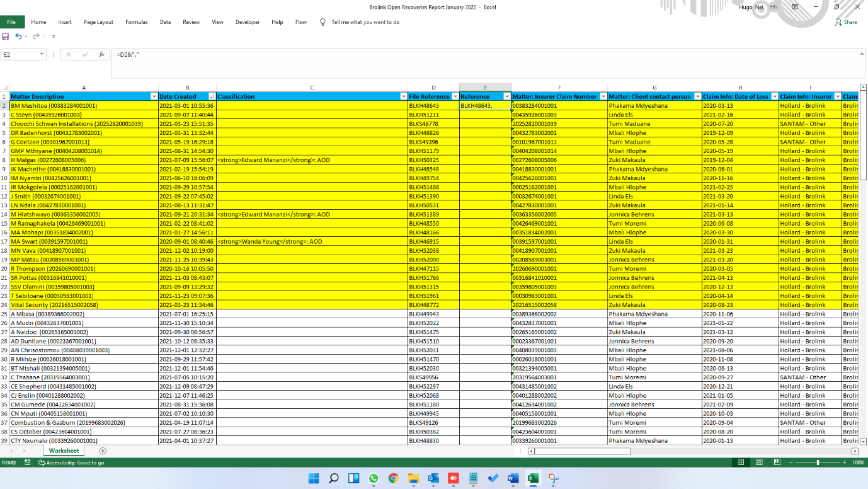Click zoom out minus button
The image size is (868, 489).
tap(791, 463)
